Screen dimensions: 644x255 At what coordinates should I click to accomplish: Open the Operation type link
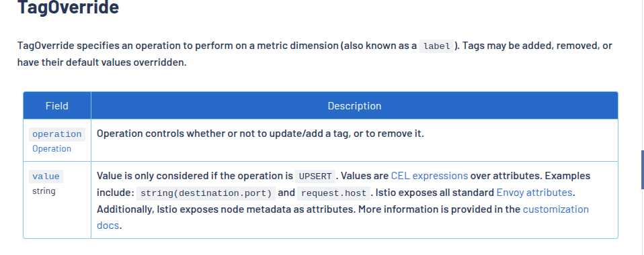[52, 148]
